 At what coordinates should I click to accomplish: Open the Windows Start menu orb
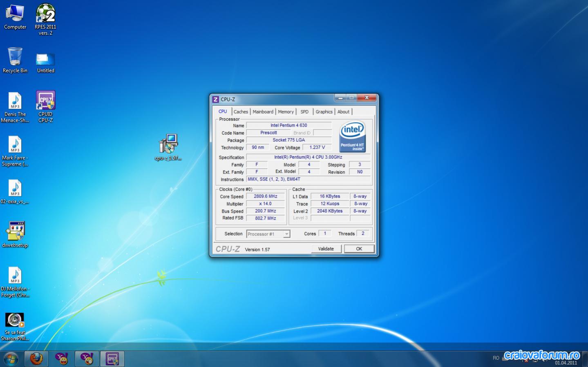click(x=11, y=359)
